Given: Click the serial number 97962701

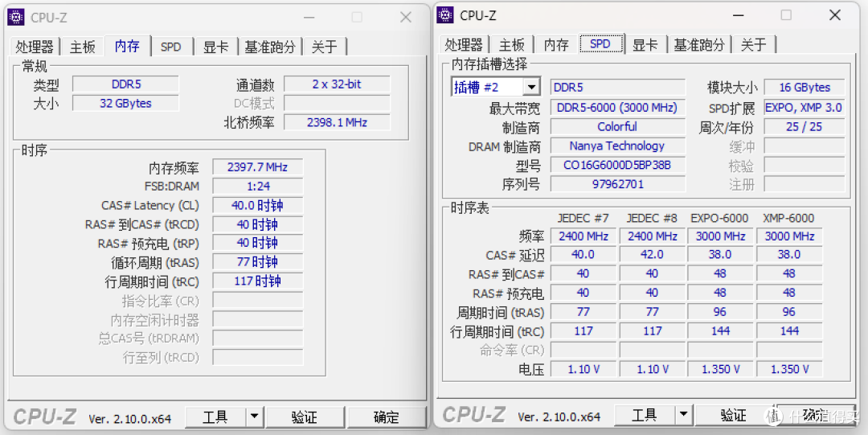Looking at the screenshot, I should point(618,183).
